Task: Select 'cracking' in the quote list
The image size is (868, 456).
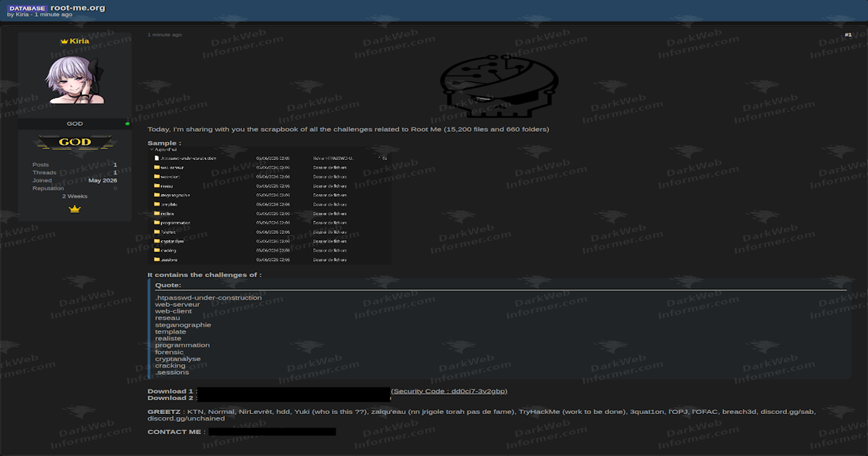Action: coord(170,366)
